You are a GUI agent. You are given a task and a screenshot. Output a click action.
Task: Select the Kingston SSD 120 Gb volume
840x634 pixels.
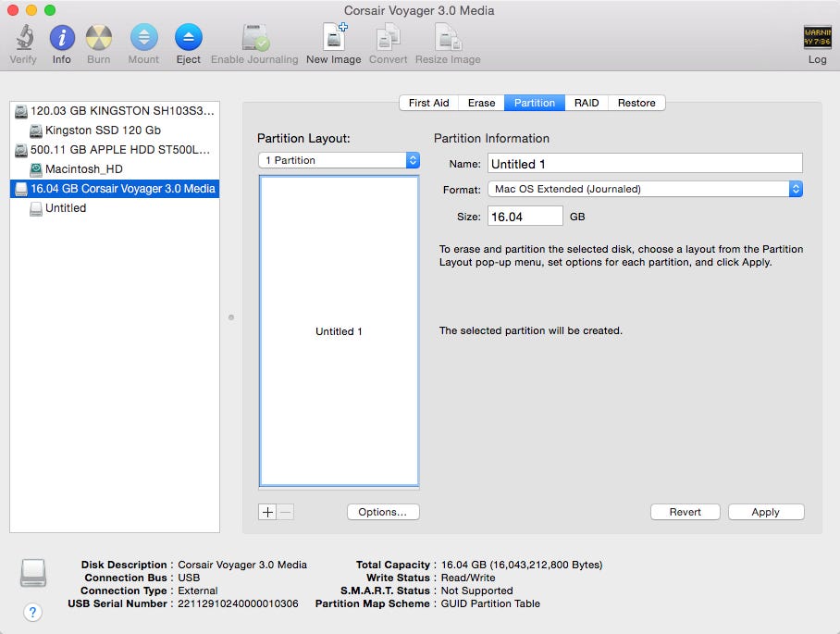click(115, 131)
